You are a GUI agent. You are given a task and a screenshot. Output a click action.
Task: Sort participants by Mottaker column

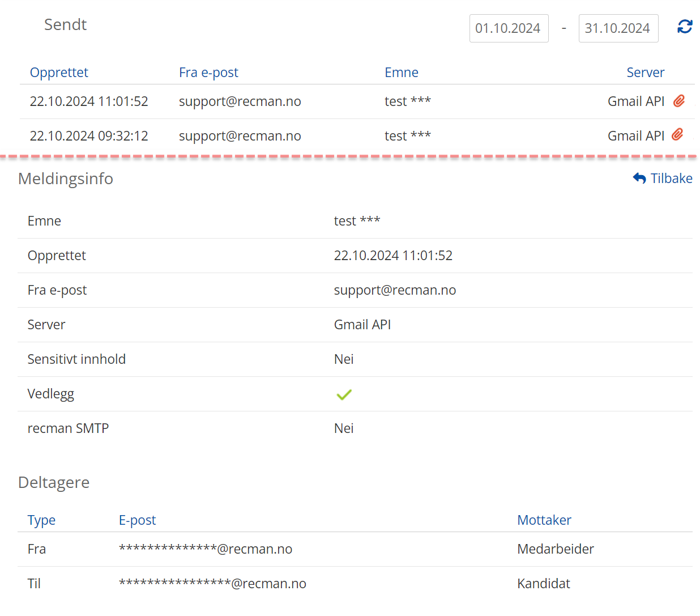pyautogui.click(x=544, y=520)
